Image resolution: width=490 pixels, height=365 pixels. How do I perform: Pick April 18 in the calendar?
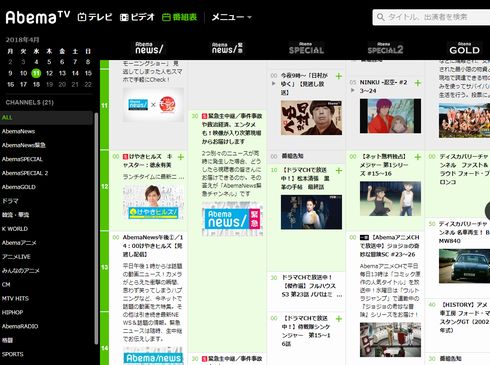[x=36, y=84]
